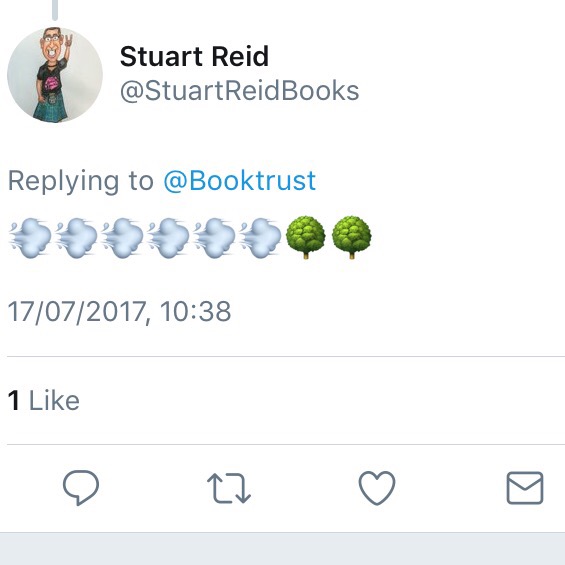Select the second wind gust emoji

pyautogui.click(x=76, y=238)
